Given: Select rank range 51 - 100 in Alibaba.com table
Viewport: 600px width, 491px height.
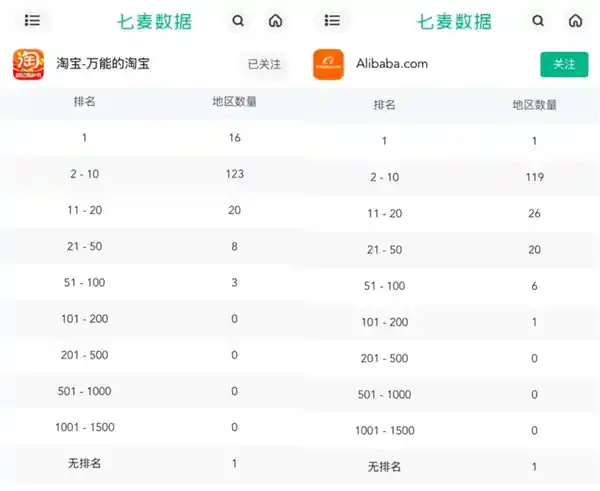Looking at the screenshot, I should pyautogui.click(x=385, y=286).
